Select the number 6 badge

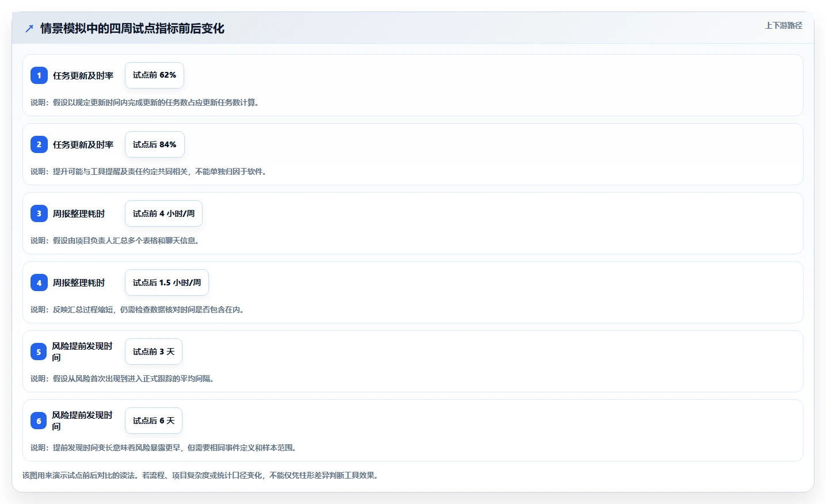[39, 421]
